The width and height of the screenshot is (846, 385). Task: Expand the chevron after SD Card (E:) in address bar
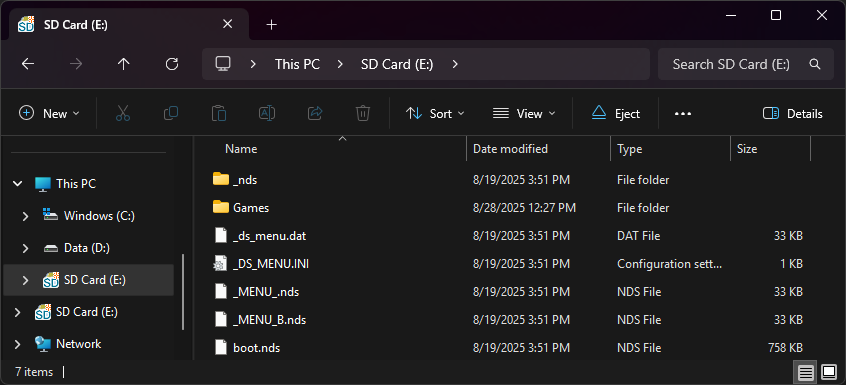455,64
